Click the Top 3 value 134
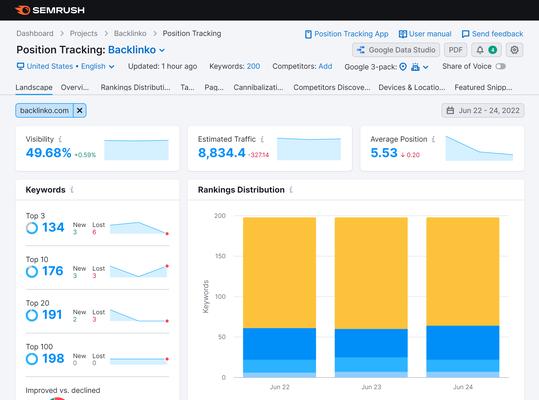 [x=53, y=227]
